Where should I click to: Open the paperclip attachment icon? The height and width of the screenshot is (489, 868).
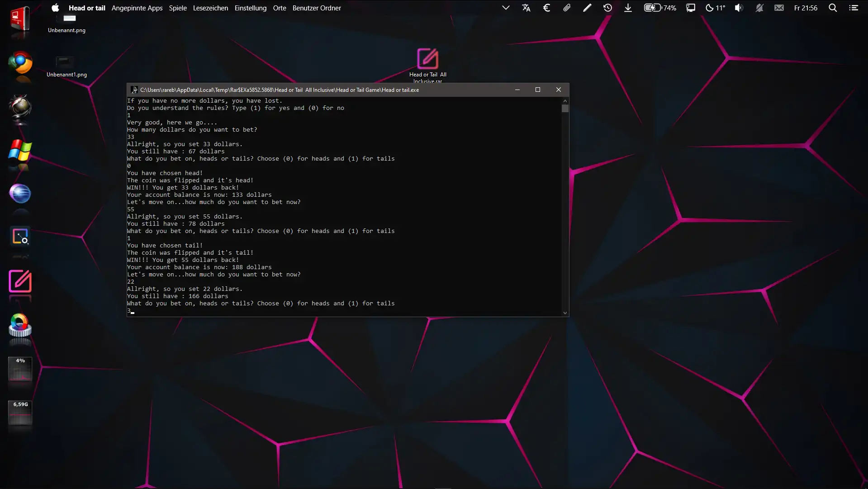point(567,8)
